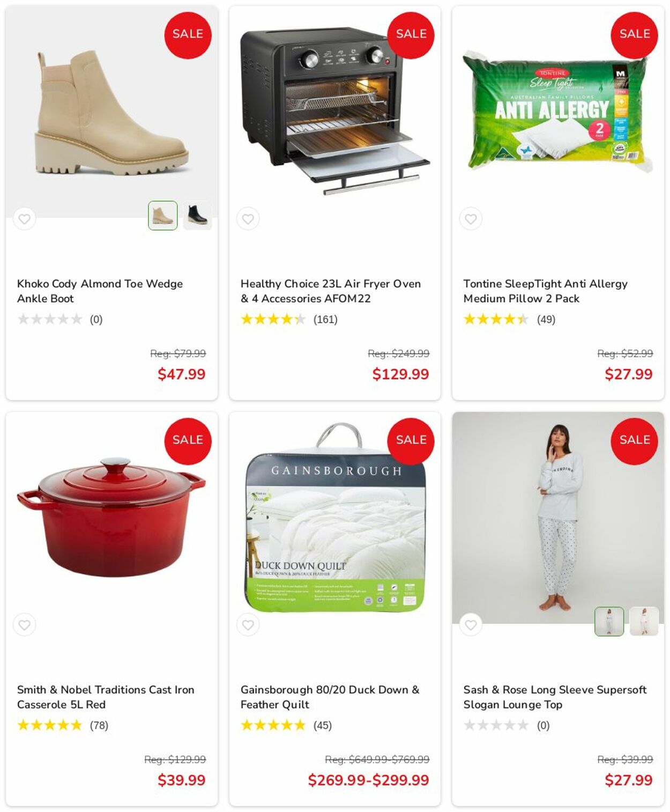View the 161 reviews of air fryer
The image size is (670, 812).
point(325,320)
